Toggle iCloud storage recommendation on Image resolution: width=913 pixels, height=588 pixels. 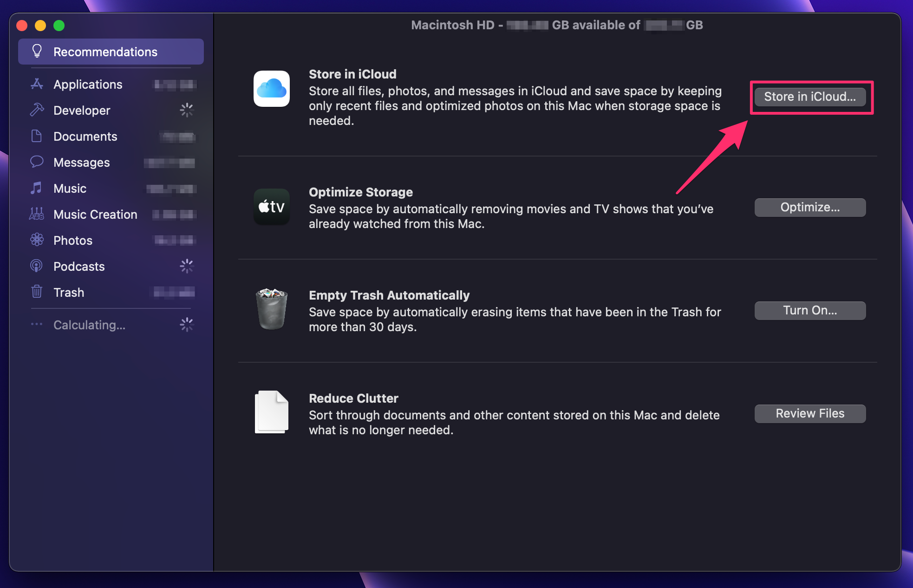(810, 97)
